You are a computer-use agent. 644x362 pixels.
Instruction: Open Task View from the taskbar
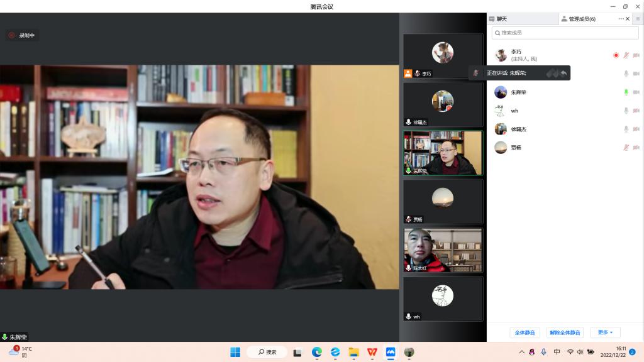297,352
